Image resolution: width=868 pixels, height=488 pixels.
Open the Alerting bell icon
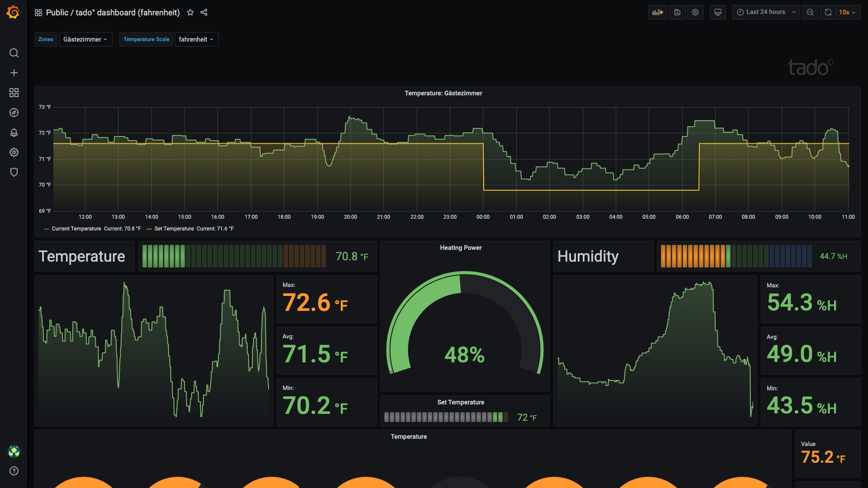coord(14,132)
